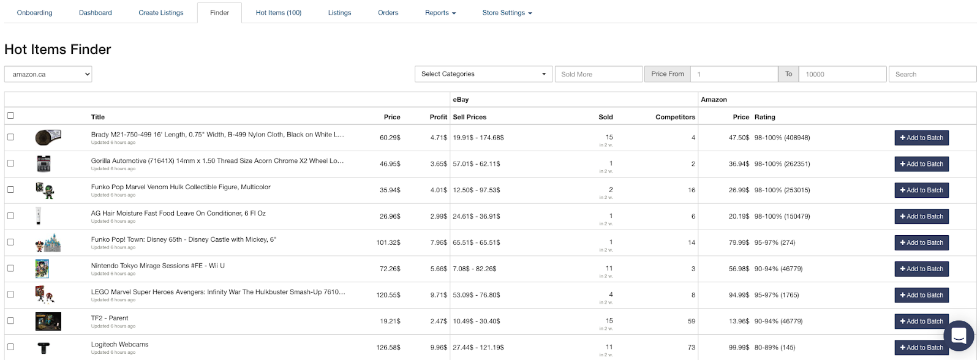980x360 pixels.
Task: Open the Logitech Webcams product thumbnail
Action: [x=43, y=348]
